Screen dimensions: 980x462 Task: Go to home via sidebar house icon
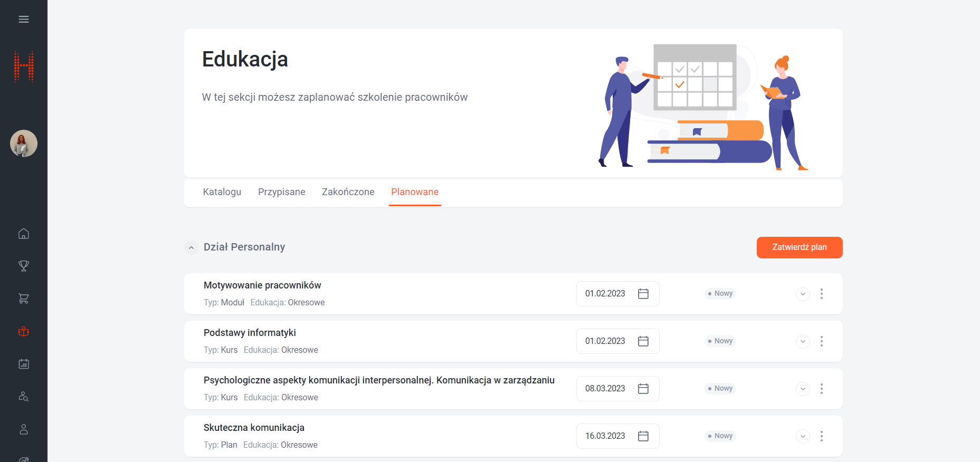pyautogui.click(x=24, y=234)
